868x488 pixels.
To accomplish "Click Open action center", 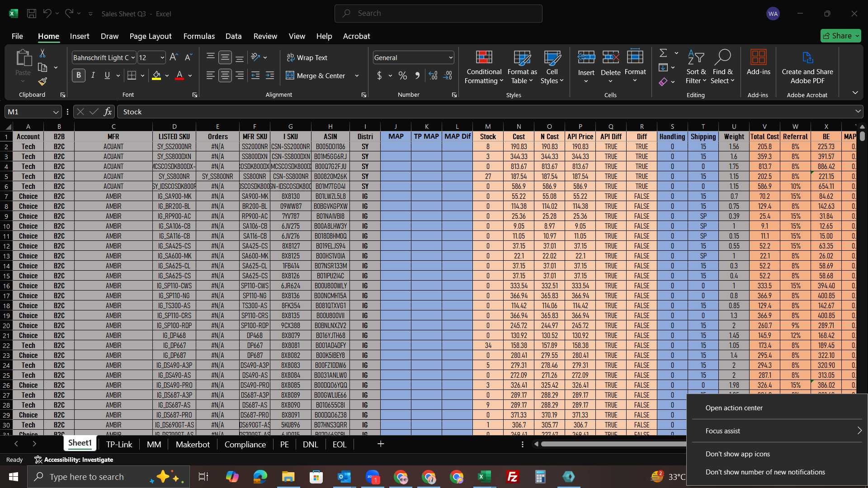I will 777,408.
